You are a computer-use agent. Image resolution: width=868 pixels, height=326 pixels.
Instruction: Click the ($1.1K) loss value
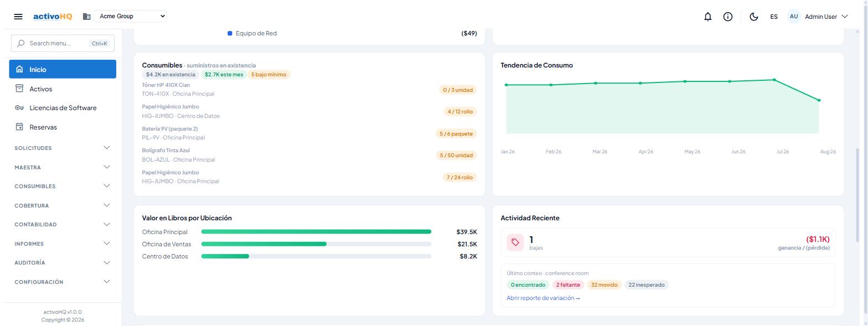tap(818, 239)
